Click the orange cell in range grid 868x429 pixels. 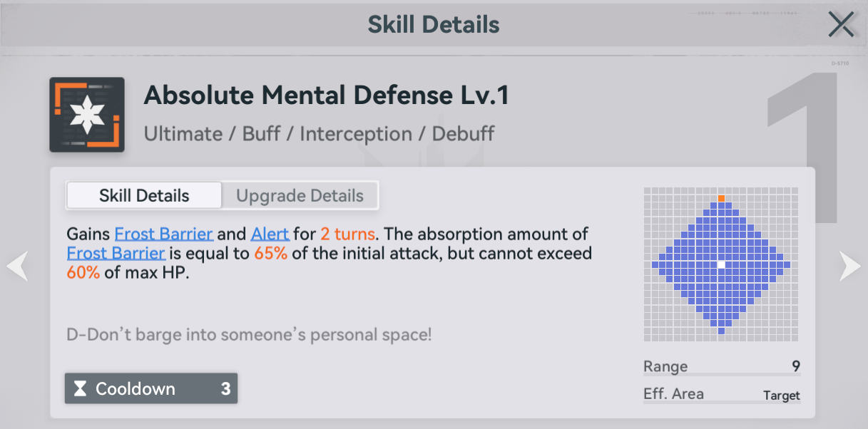pyautogui.click(x=721, y=198)
